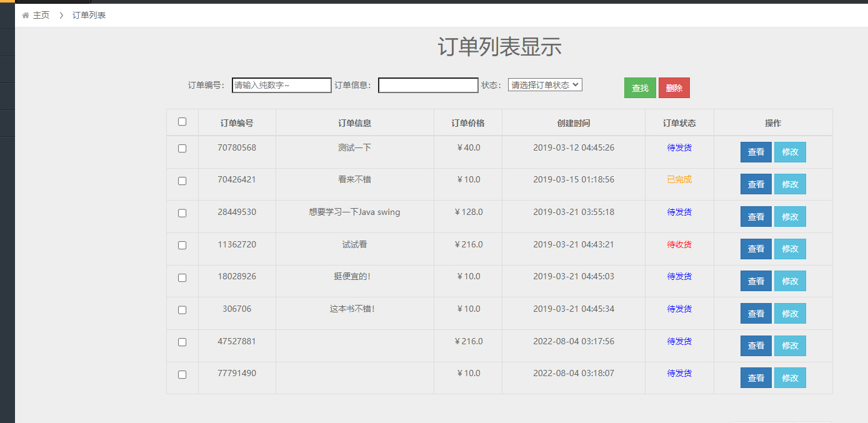Image resolution: width=868 pixels, height=423 pixels.
Task: Click the date 2019-03-15 01:18:56
Action: click(574, 179)
